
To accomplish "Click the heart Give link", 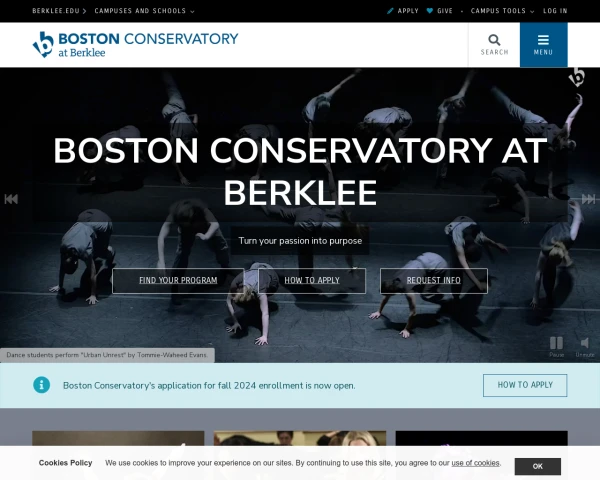I will [x=440, y=11].
